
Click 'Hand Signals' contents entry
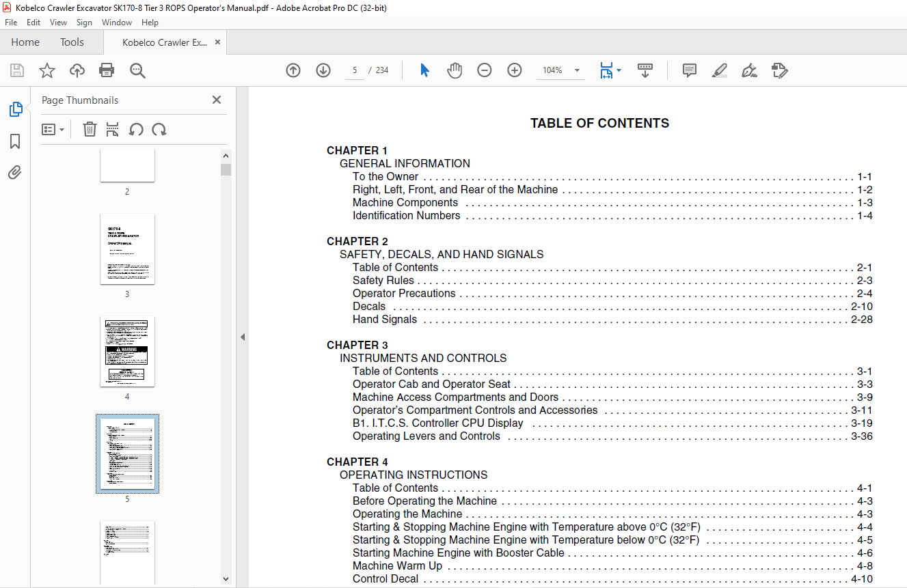pyautogui.click(x=385, y=320)
